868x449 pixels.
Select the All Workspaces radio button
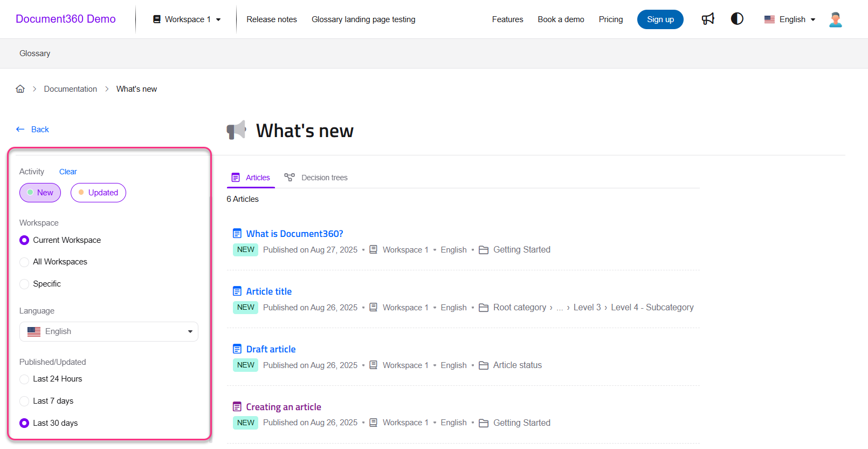coord(24,262)
